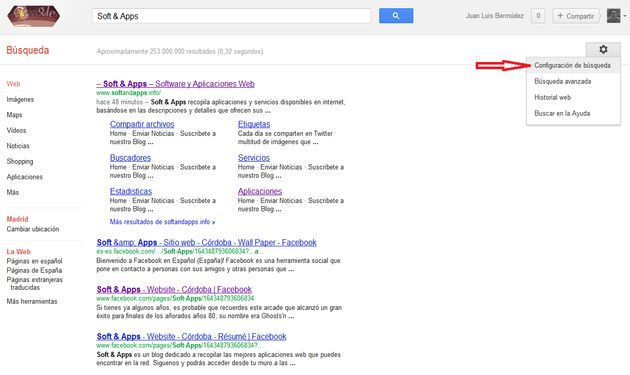The image size is (630, 375).
Task: Switch to Noticias results
Action: [18, 146]
